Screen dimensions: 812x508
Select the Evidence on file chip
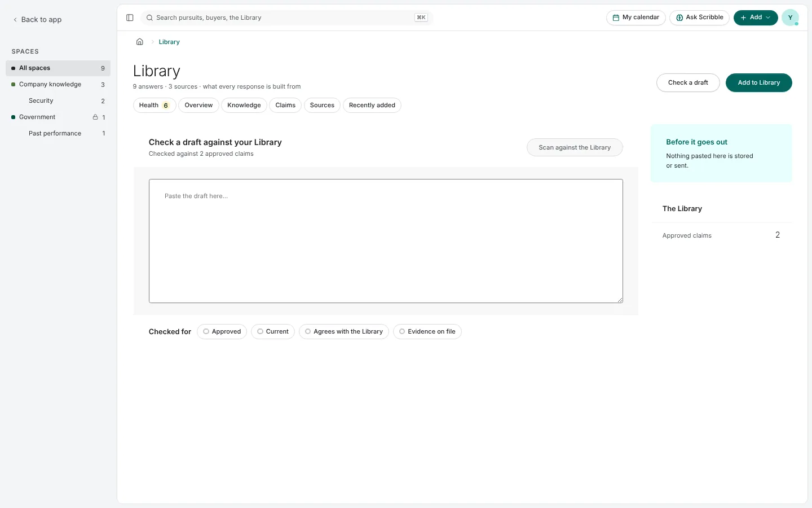coord(427,332)
